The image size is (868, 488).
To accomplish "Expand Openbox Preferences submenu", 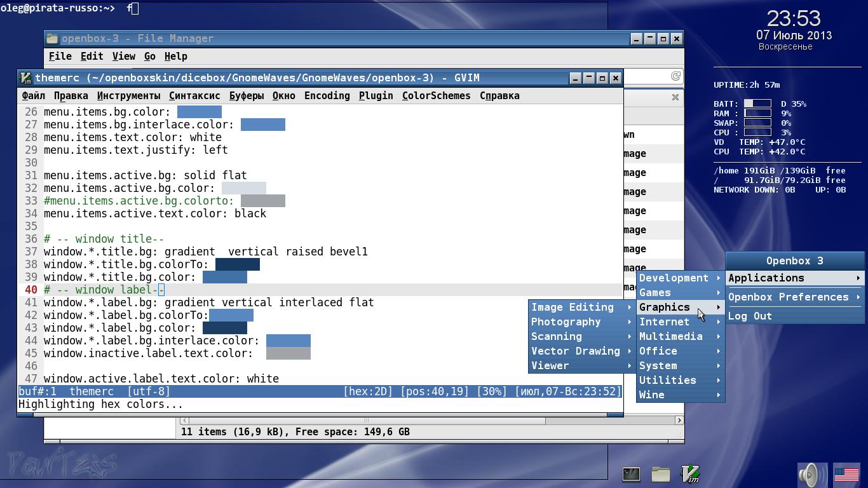I will tap(795, 297).
